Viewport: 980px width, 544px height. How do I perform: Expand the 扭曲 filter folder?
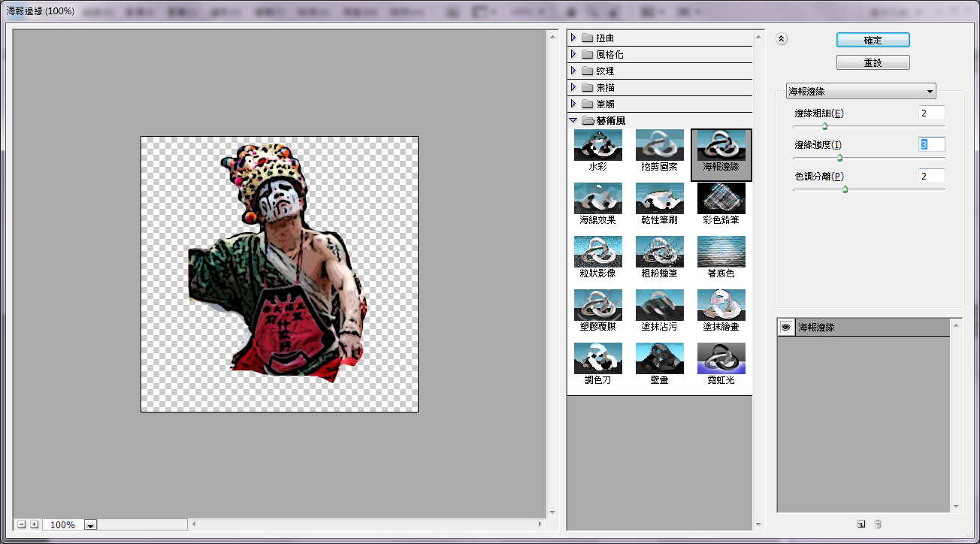click(573, 38)
